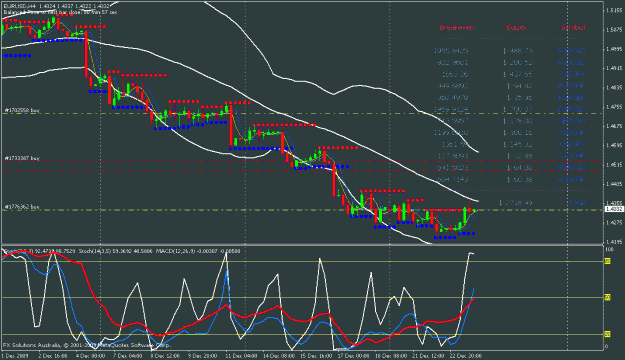Select the AUDUSD symbol entry
This screenshot has width=625, height=360.
point(571,63)
